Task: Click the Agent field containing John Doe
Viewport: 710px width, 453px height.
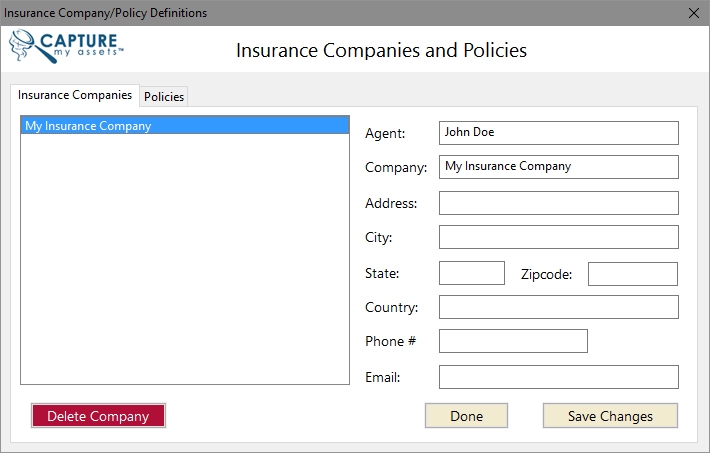Action: 558,133
